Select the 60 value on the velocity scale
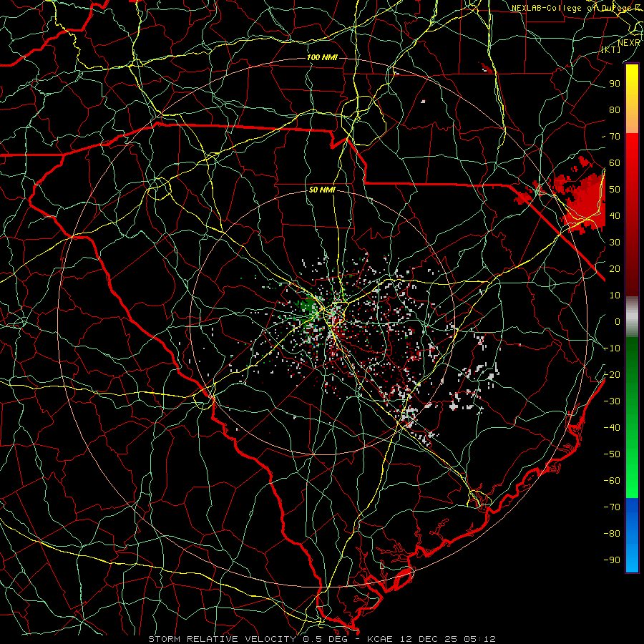644x644 pixels. (615, 162)
